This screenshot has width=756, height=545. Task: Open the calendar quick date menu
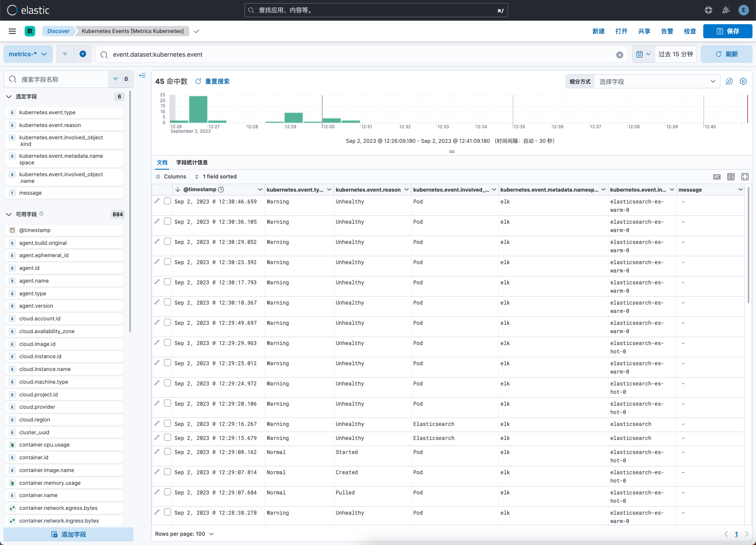point(643,54)
